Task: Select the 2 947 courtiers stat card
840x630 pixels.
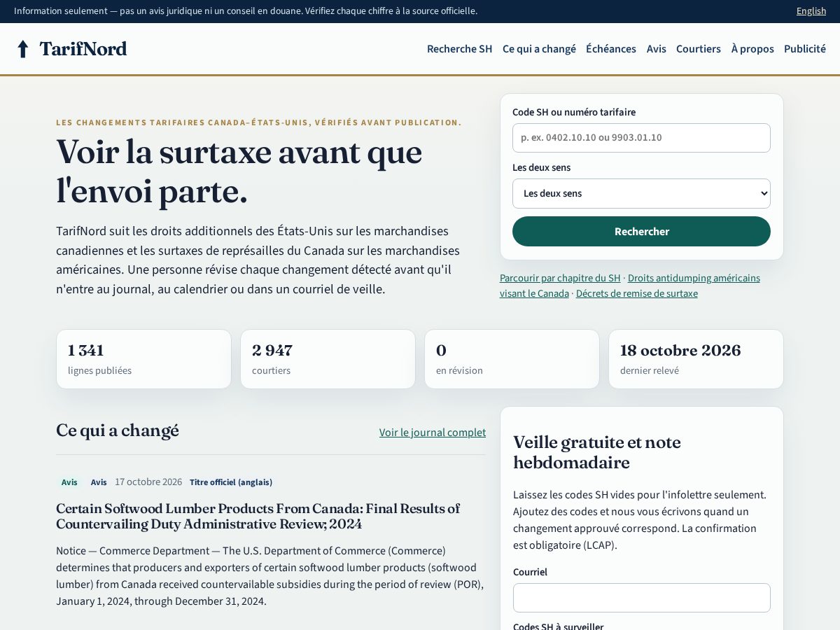Action: (328, 359)
